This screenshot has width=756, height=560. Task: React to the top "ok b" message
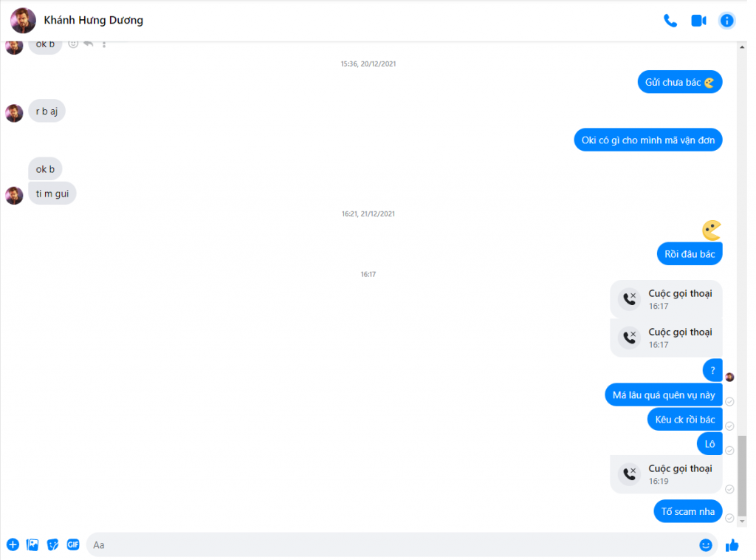point(73,44)
